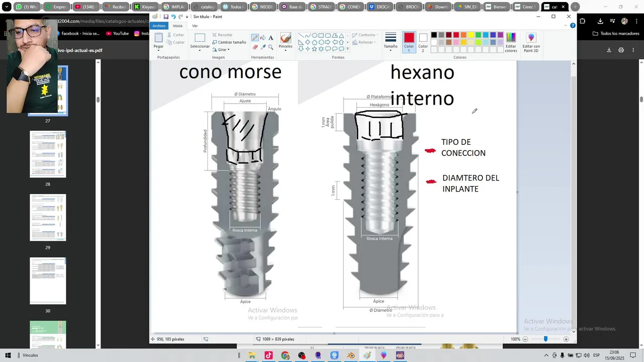Select the Text tool (A) in Paint

point(271,38)
